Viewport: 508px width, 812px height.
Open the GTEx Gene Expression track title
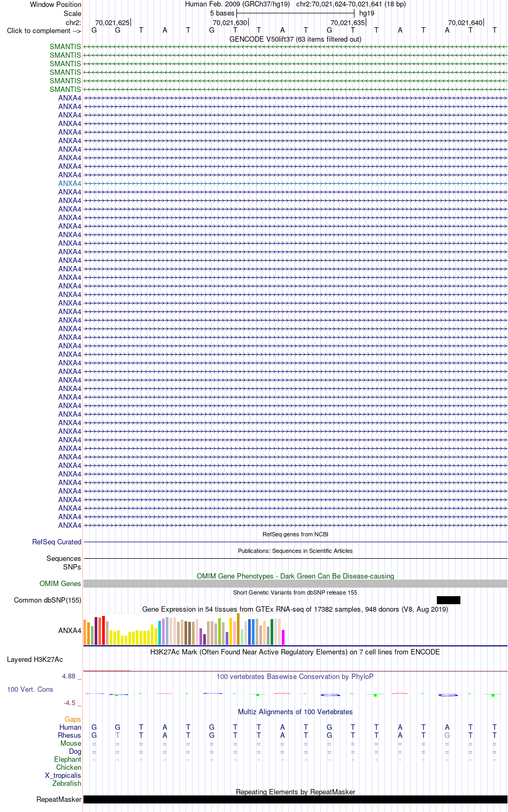pos(295,609)
